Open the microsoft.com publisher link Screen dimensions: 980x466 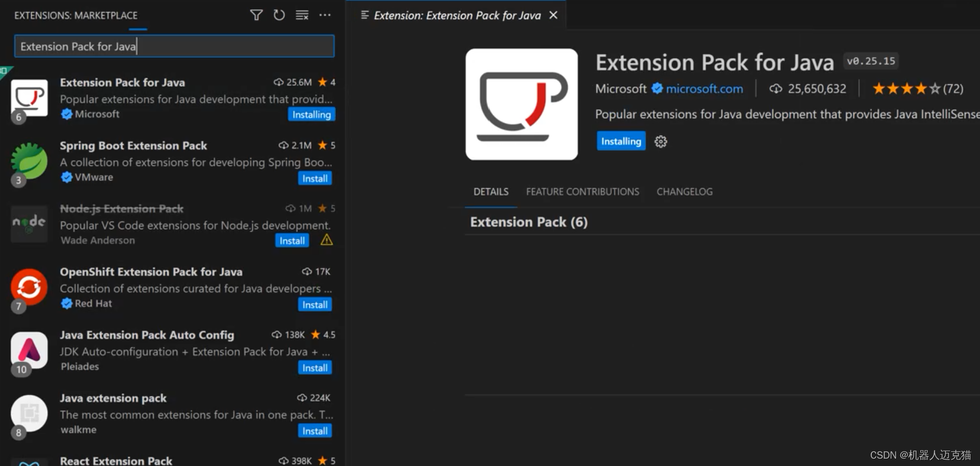704,89
